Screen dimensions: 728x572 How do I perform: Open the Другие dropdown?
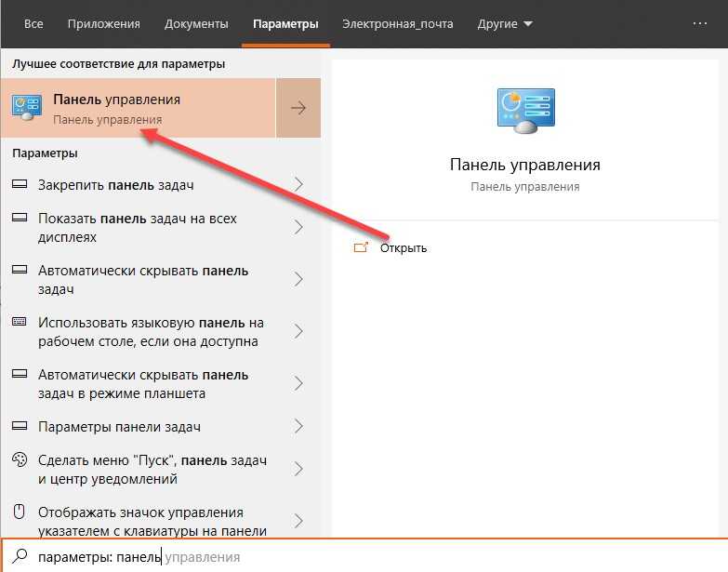point(505,23)
